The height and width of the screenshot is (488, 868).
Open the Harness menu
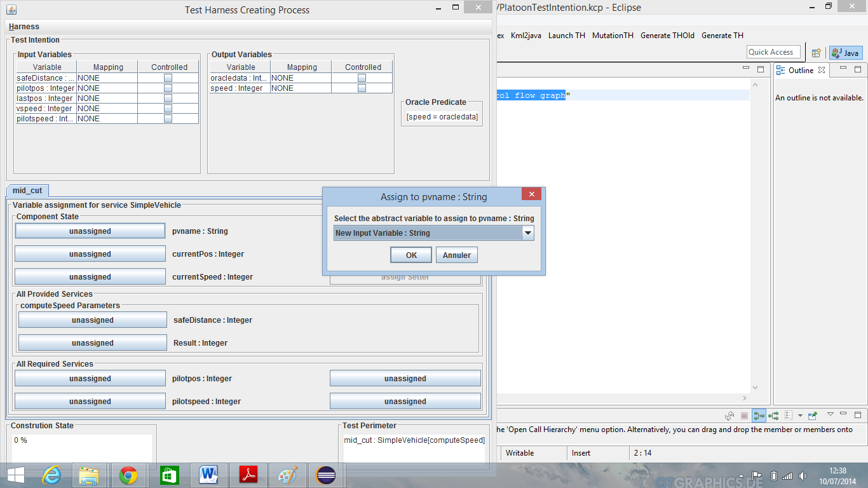(24, 27)
